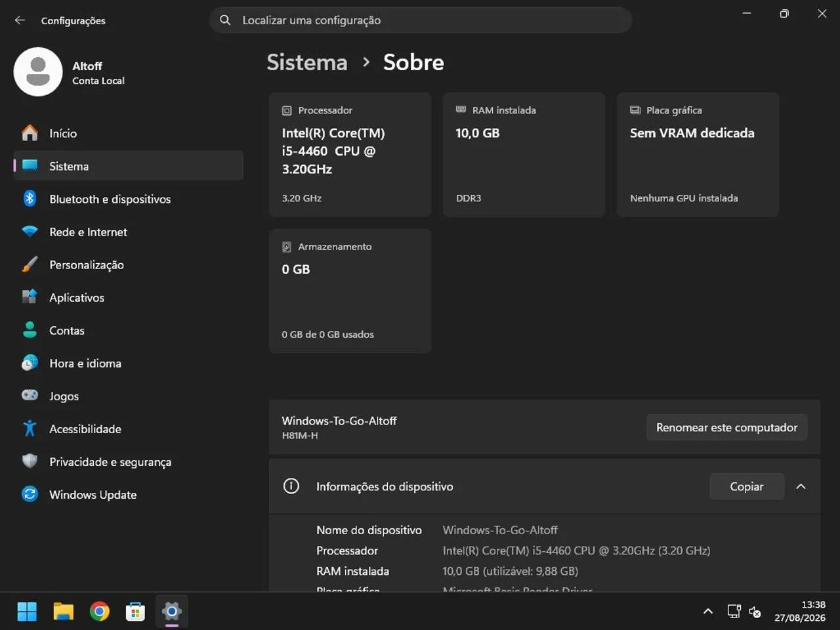Open the Placa gráfica info card

(x=698, y=155)
